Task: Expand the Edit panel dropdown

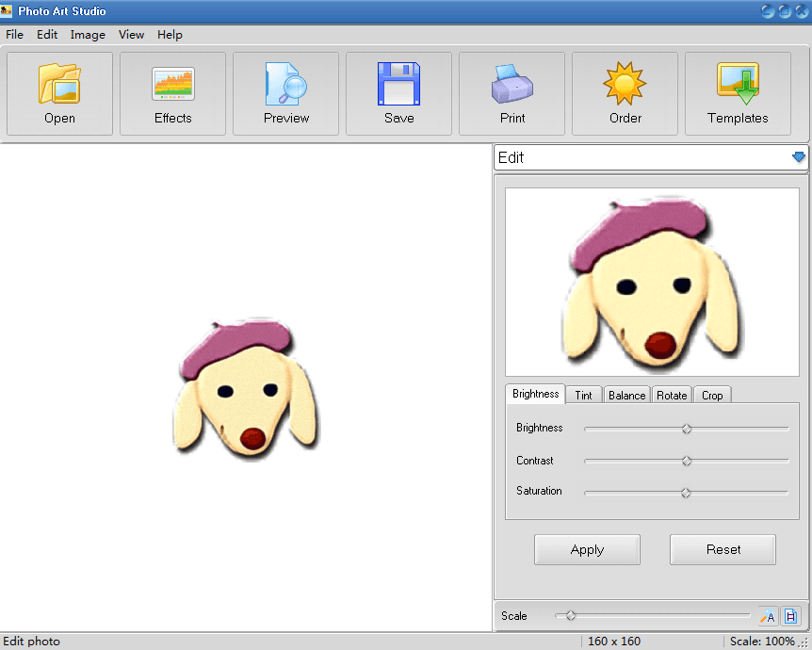Action: click(799, 157)
